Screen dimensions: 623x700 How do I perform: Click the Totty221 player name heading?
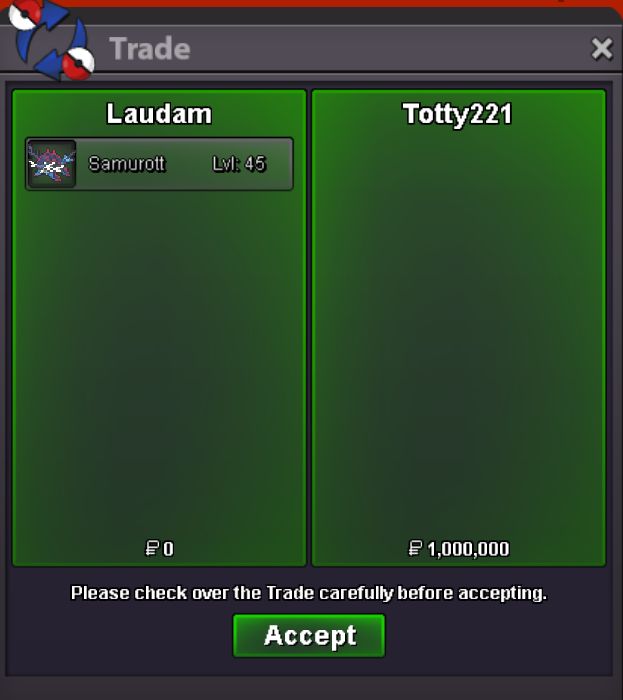pos(457,114)
